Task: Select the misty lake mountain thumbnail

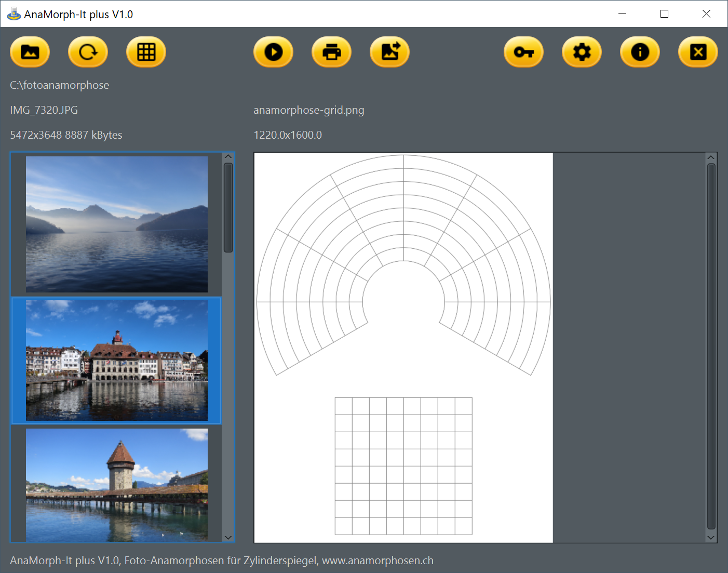Action: click(x=117, y=224)
